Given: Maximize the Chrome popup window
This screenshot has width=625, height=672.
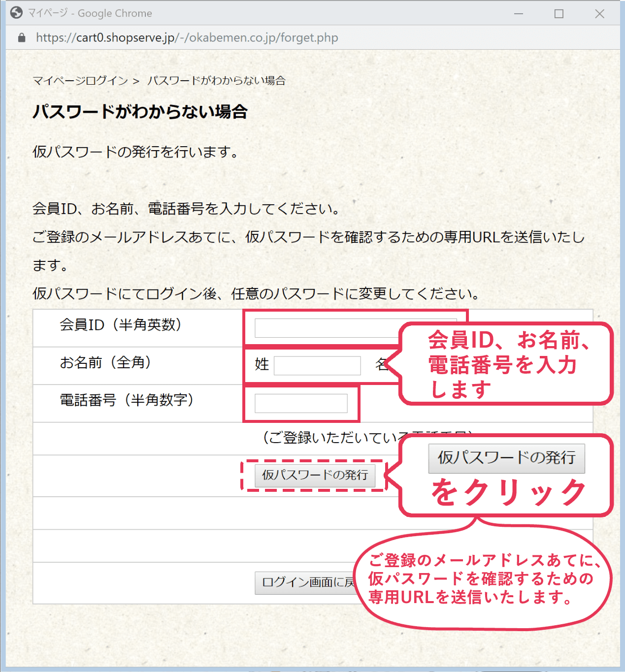Looking at the screenshot, I should click(x=559, y=14).
